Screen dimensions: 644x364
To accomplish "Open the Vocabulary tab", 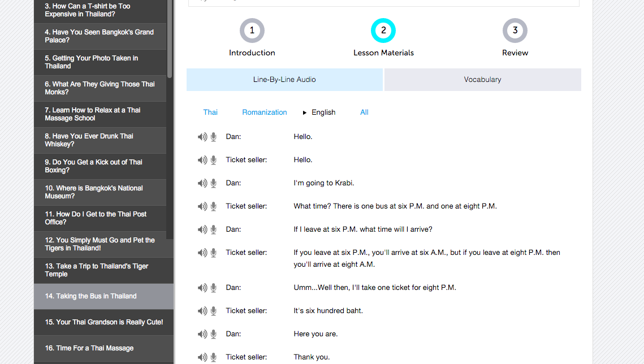I will click(482, 80).
